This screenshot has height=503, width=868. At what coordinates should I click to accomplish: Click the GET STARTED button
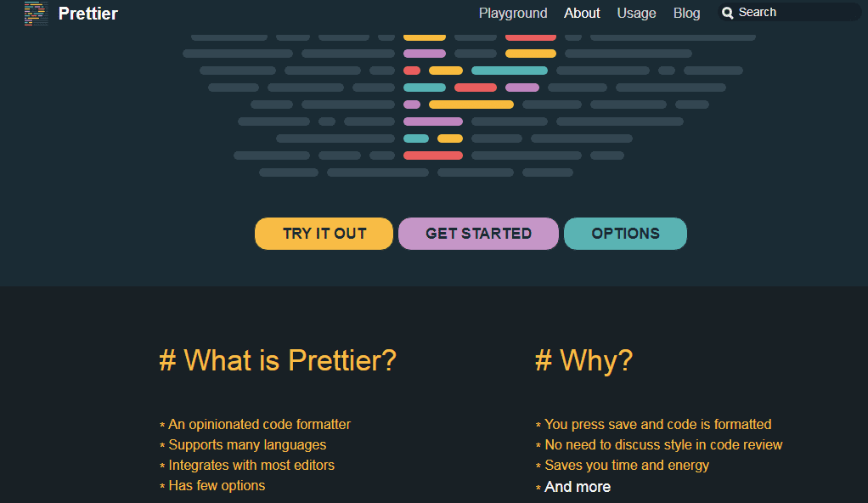[478, 234]
